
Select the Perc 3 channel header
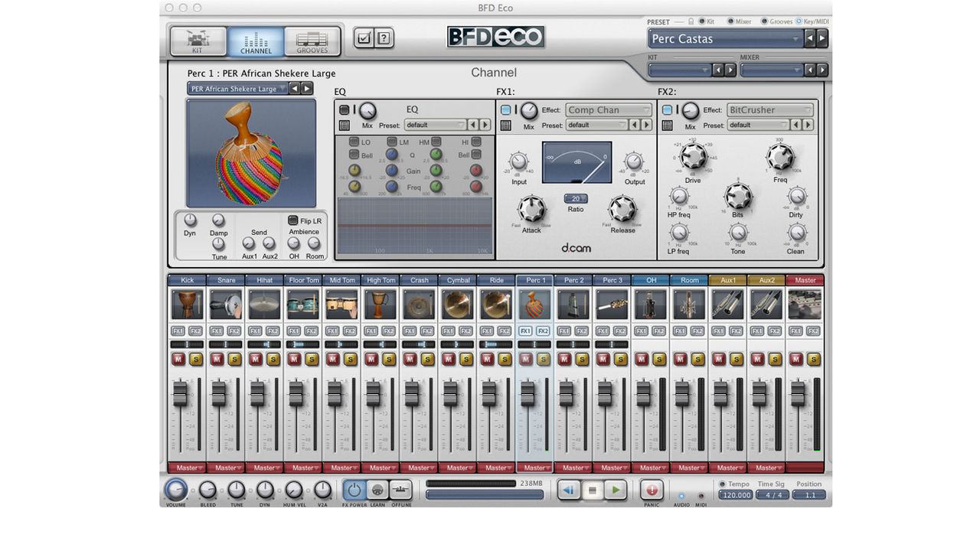pyautogui.click(x=612, y=280)
